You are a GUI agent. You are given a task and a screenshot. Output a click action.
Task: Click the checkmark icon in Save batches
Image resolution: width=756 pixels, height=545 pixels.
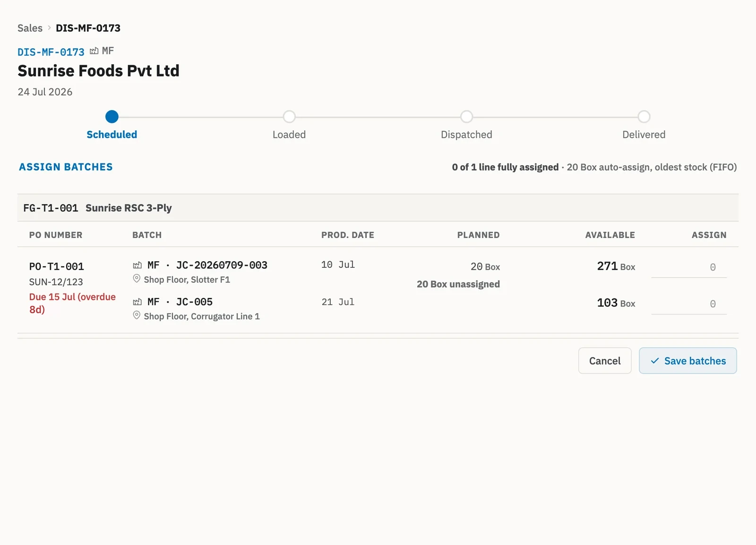(x=655, y=361)
